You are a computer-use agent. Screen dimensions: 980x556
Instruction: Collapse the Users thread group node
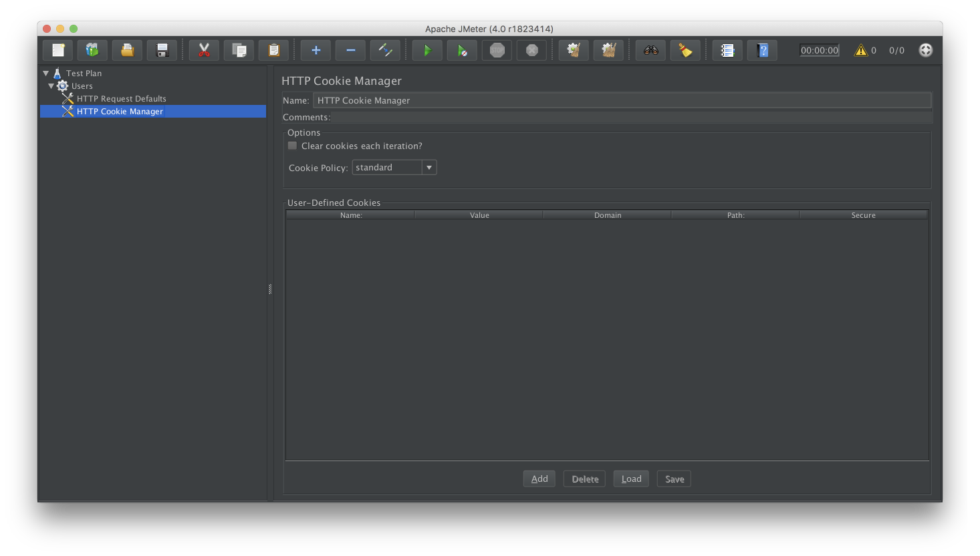51,86
